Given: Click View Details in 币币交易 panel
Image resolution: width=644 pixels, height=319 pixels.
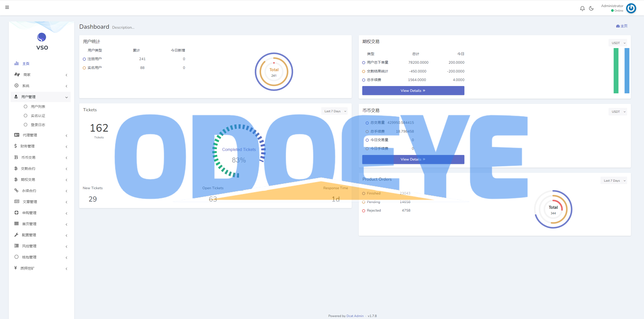Looking at the screenshot, I should (412, 159).
